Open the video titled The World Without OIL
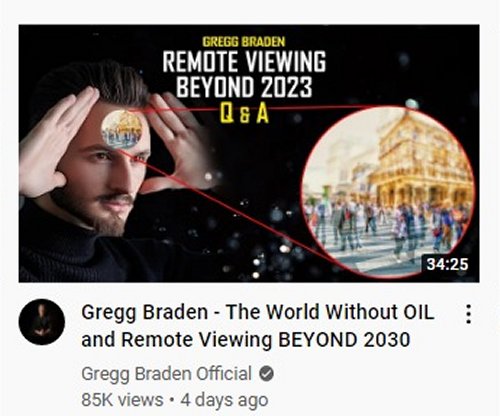 pyautogui.click(x=258, y=326)
